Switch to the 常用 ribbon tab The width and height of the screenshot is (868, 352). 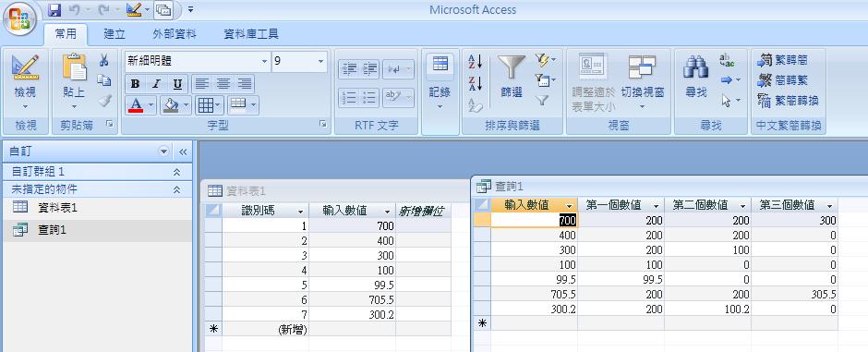[66, 34]
